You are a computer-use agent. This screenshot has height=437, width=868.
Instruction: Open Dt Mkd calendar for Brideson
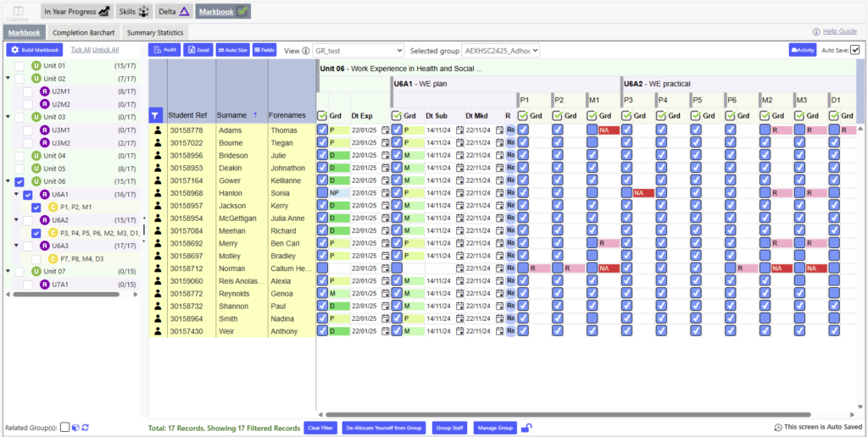(499, 156)
